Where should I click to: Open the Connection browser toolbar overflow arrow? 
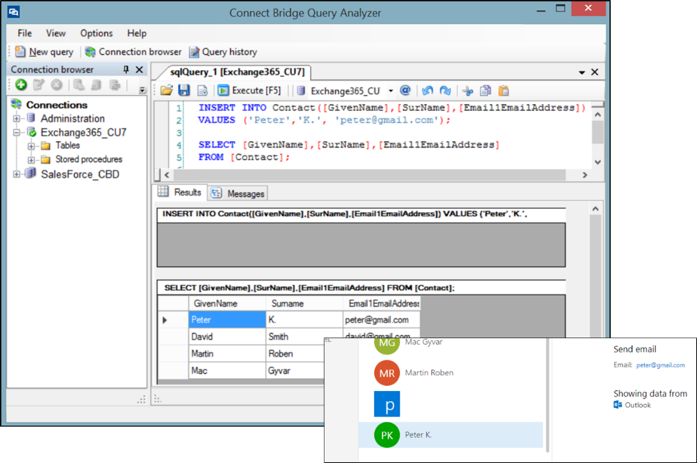click(142, 90)
